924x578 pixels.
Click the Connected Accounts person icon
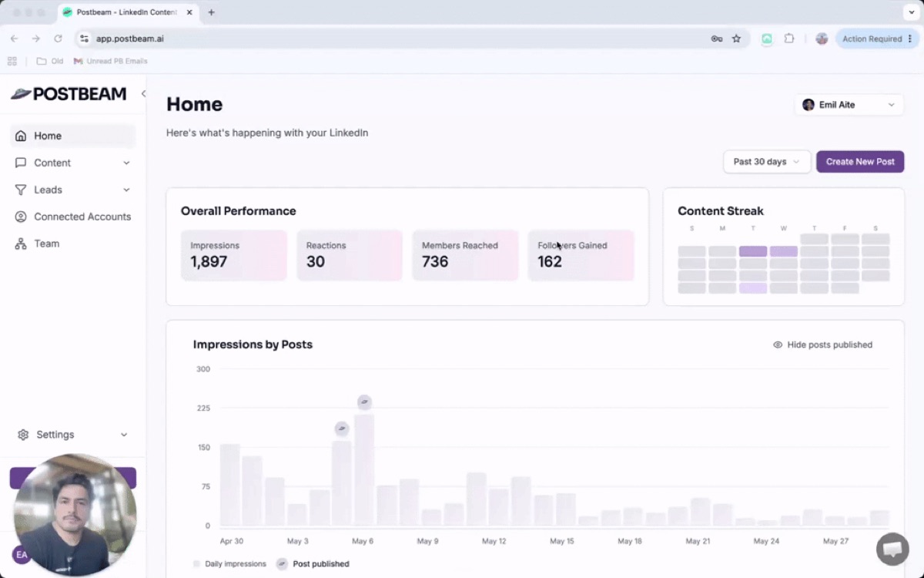click(21, 217)
